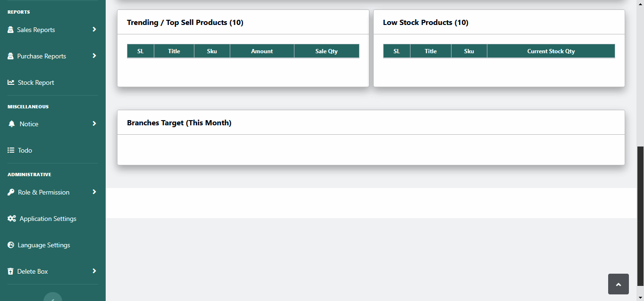The height and width of the screenshot is (301, 644).
Task: Open Application Settings gear icon
Action: 10,218
